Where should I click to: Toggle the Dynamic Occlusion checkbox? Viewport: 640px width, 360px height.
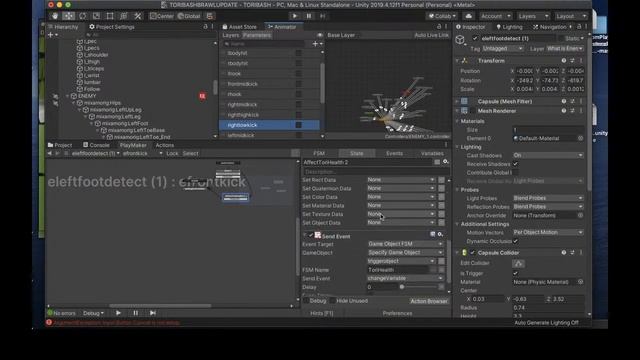[515, 241]
